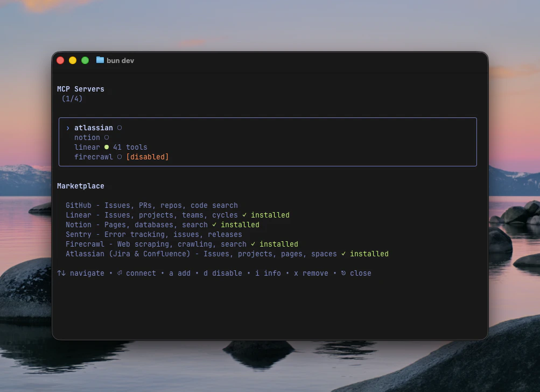The image size is (540, 392).
Task: Click the firecrawl status circle indicator
Action: (x=120, y=157)
